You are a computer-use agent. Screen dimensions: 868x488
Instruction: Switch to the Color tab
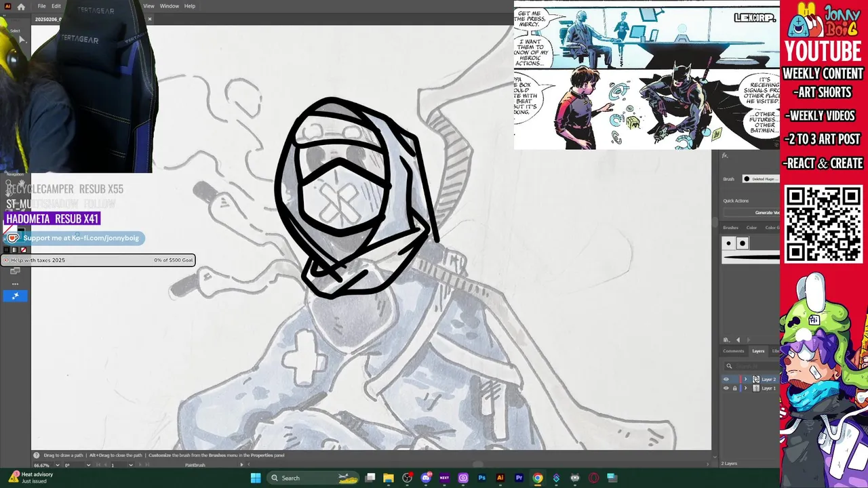(751, 228)
